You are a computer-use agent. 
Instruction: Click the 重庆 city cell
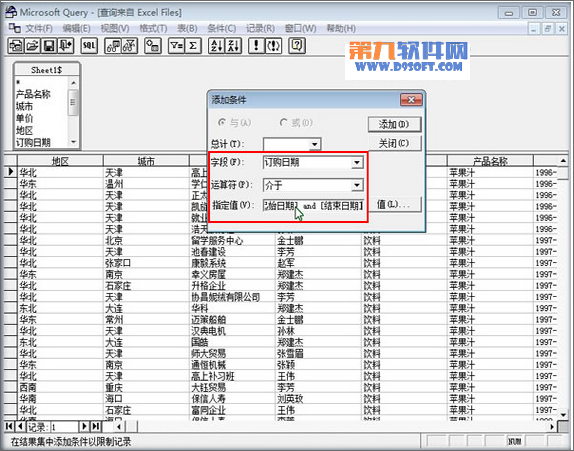(146, 387)
